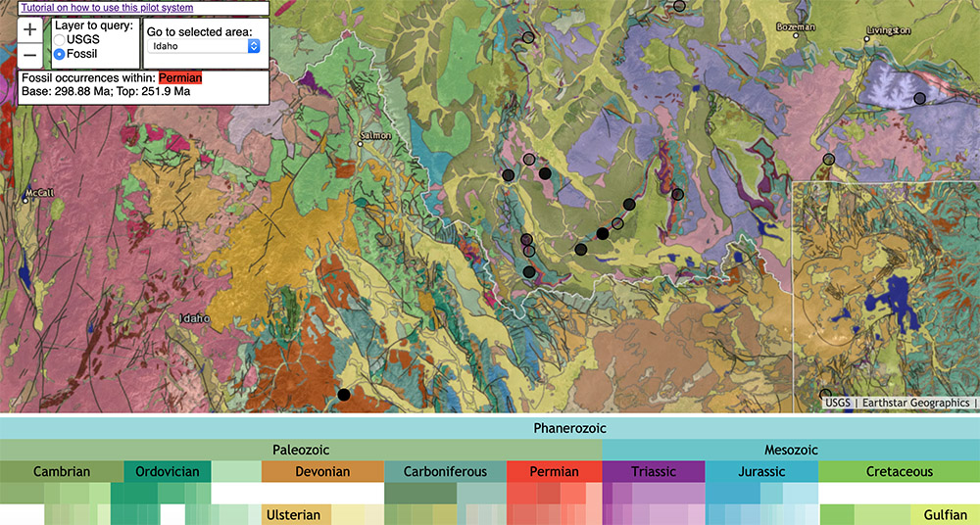Choose the Triassic period block
This screenshot has width=980, height=525.
(654, 472)
